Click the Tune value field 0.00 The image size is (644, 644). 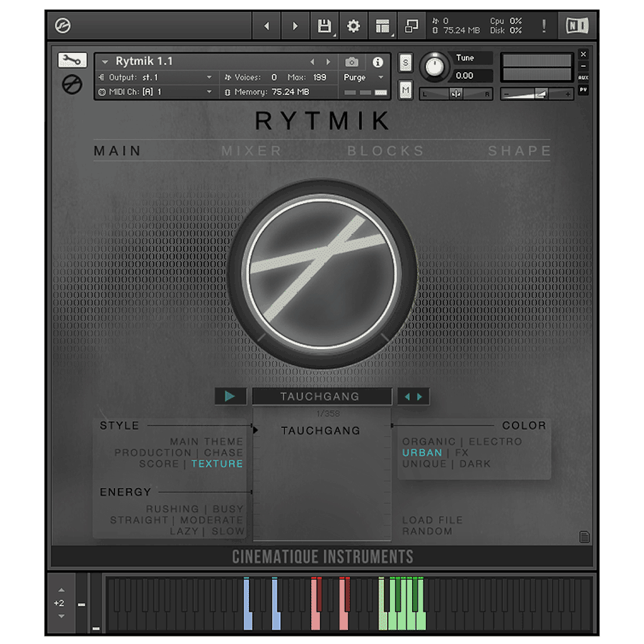(472, 76)
